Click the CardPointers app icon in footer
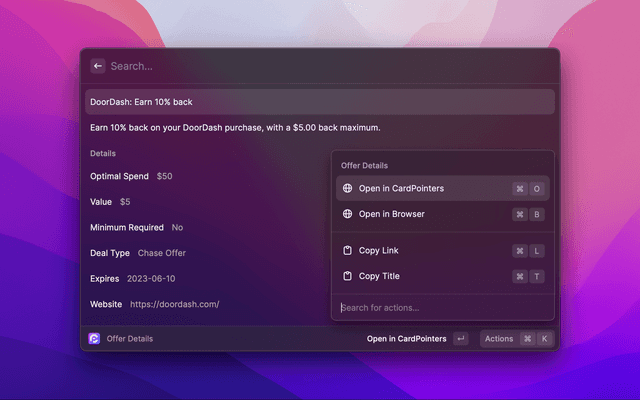The width and height of the screenshot is (640, 400). pyautogui.click(x=94, y=339)
